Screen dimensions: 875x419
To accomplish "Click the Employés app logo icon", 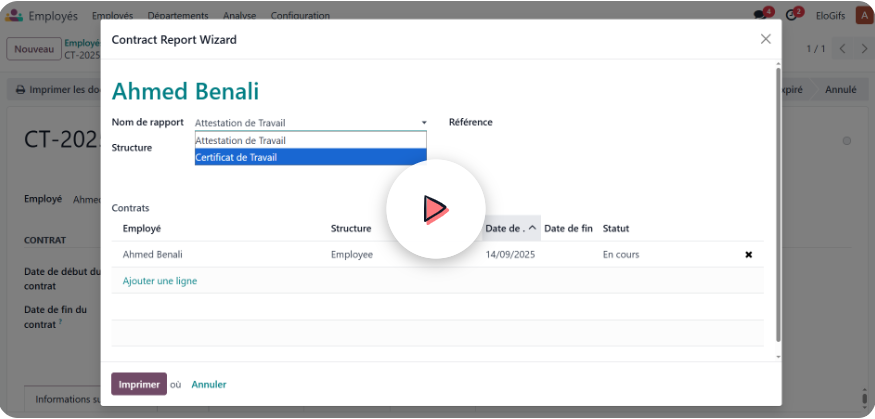I will pos(15,16).
